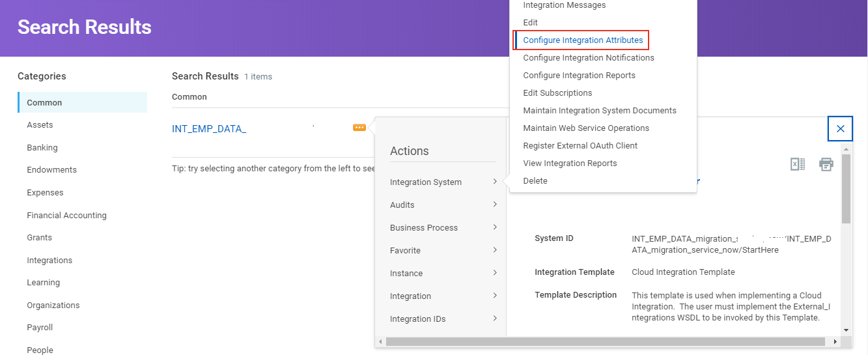Close the related actions popup

click(x=840, y=129)
